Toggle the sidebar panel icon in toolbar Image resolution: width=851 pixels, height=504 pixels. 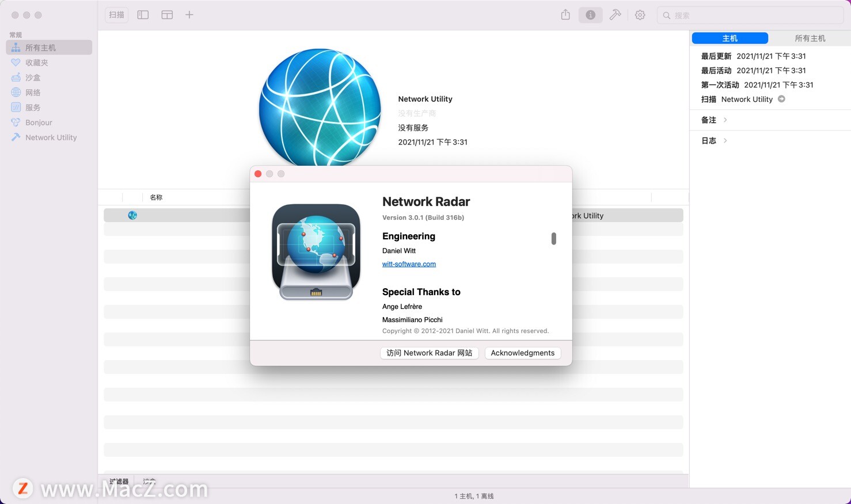point(143,15)
